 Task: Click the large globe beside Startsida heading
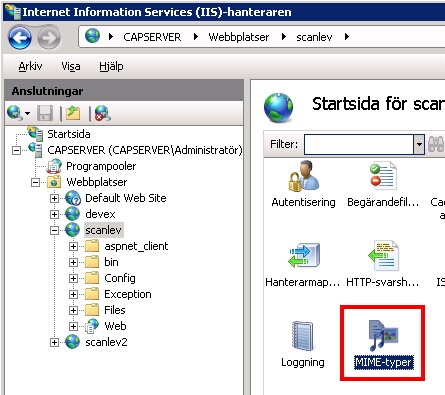click(279, 108)
